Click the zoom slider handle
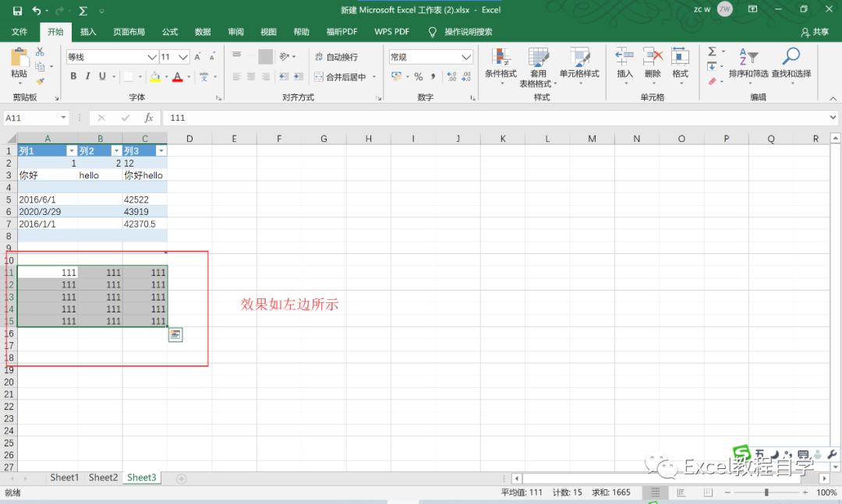 tap(766, 492)
